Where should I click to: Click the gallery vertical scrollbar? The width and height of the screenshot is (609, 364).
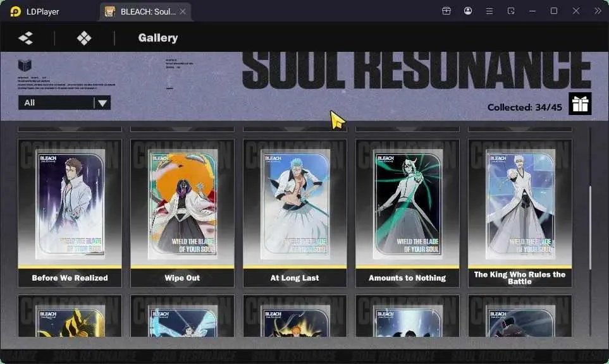pyautogui.click(x=590, y=227)
